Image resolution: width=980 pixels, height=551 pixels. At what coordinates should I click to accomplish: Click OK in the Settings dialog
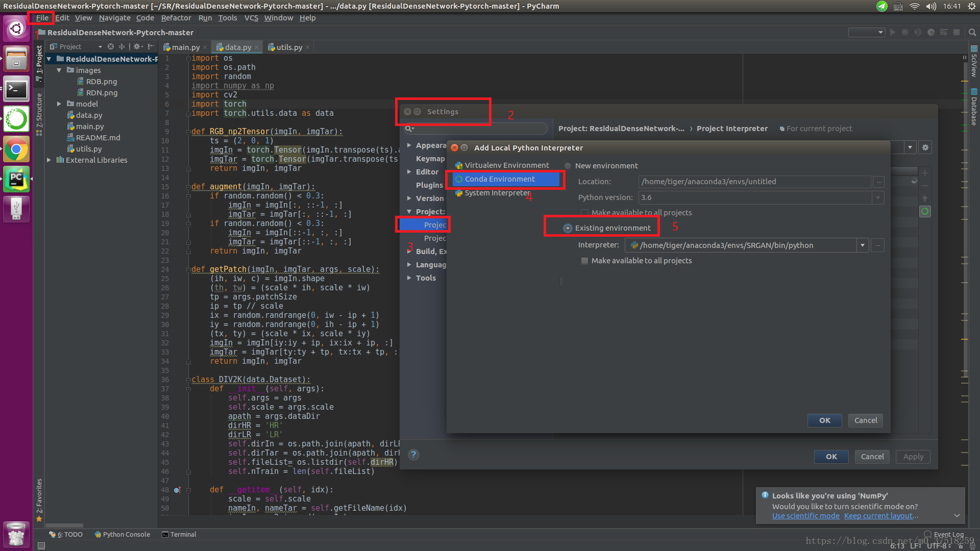point(831,457)
